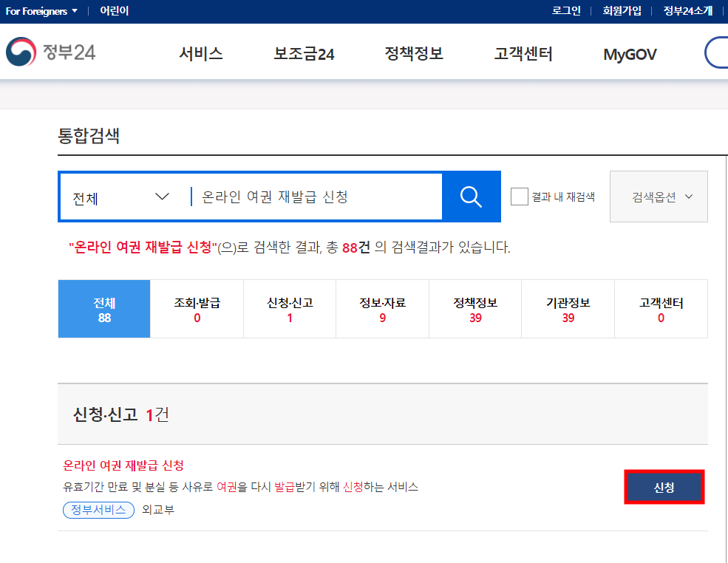Switch to the 정책정보 results tab

[475, 309]
